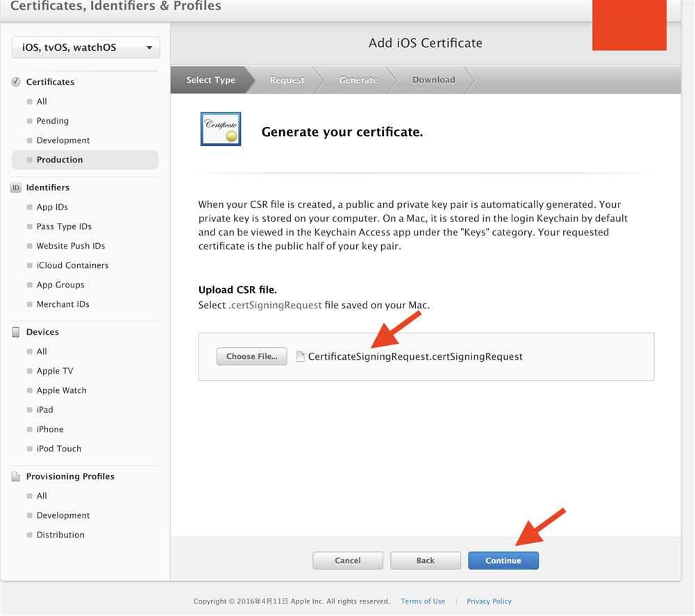The image size is (695, 616).
Task: Click the "Certificates, Identifiers & Profiles" page header
Action: coord(116,6)
